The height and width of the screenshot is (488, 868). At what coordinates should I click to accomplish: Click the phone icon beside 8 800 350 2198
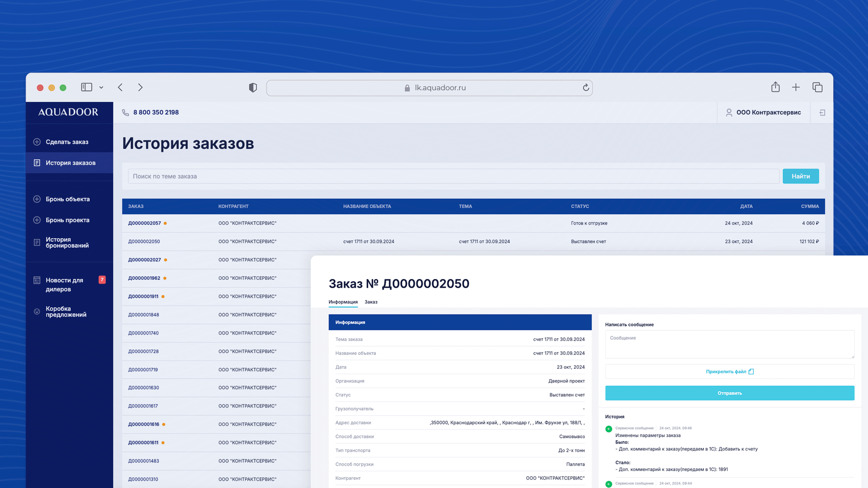click(x=125, y=112)
